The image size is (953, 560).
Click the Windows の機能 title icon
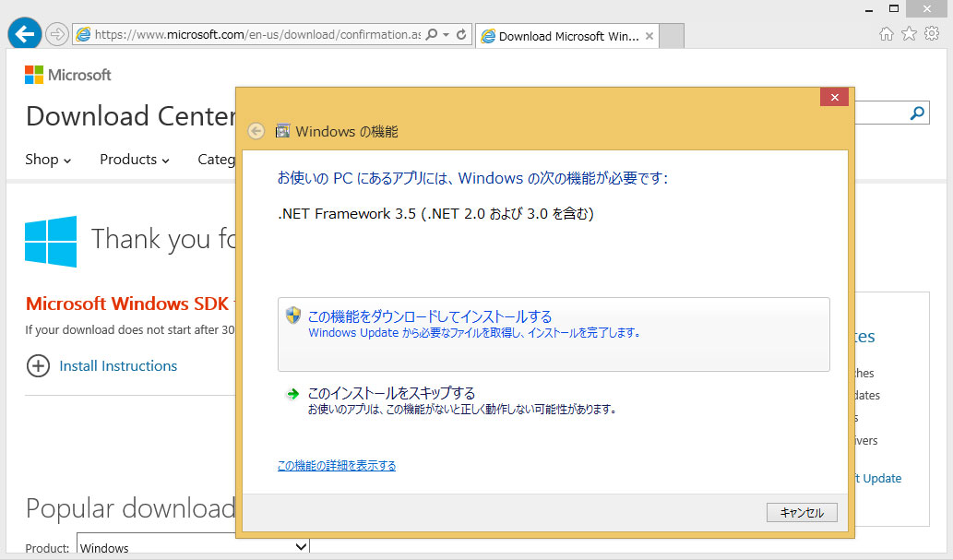(282, 131)
